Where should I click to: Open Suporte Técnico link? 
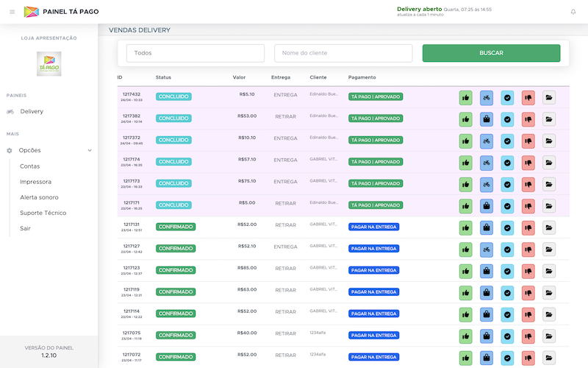(x=43, y=213)
